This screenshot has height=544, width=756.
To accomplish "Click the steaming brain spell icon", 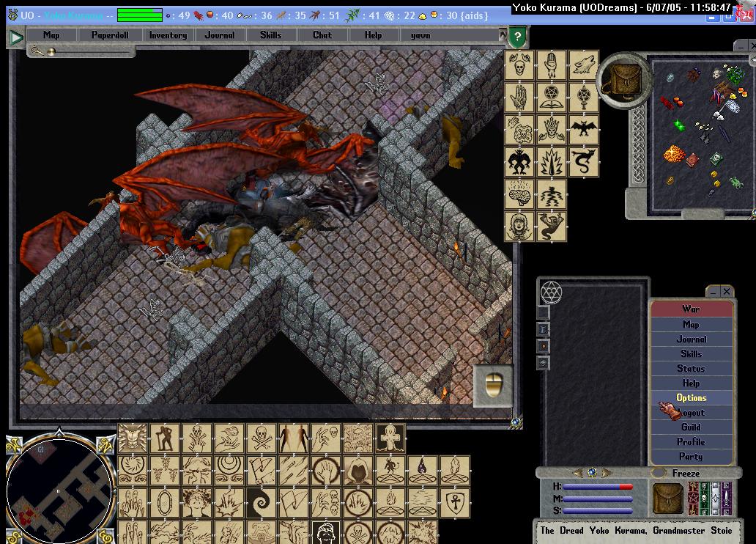I will [519, 194].
